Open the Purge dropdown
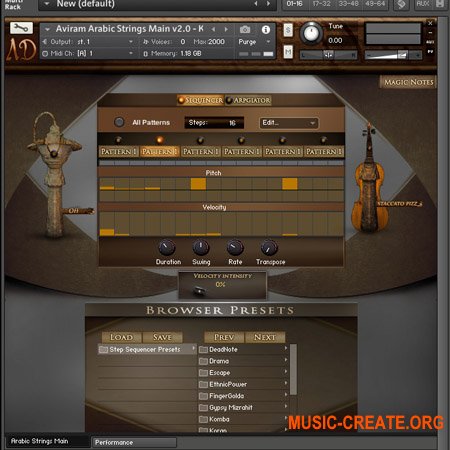Image resolution: width=450 pixels, height=450 pixels. 254,42
